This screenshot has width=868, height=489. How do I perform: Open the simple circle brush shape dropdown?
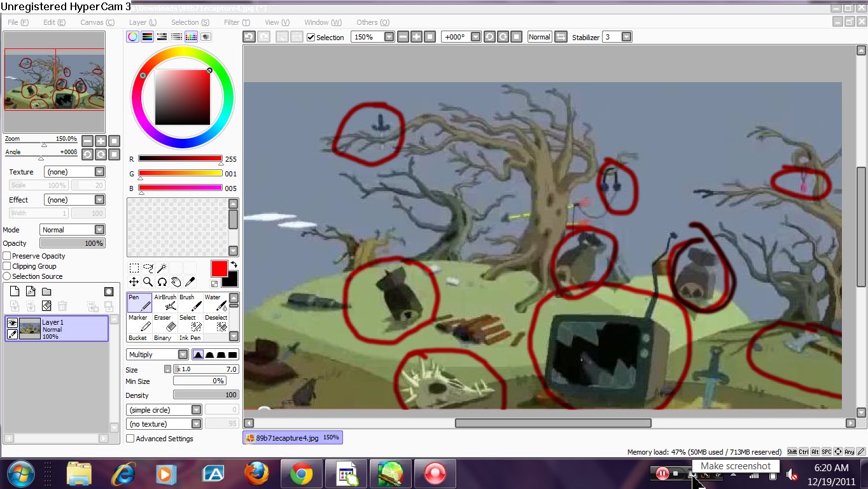pyautogui.click(x=164, y=410)
